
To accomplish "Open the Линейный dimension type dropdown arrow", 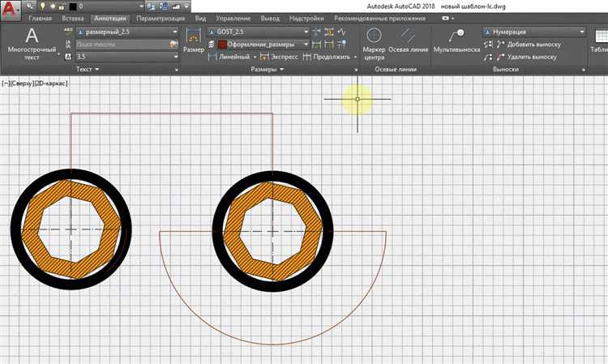I will 255,57.
